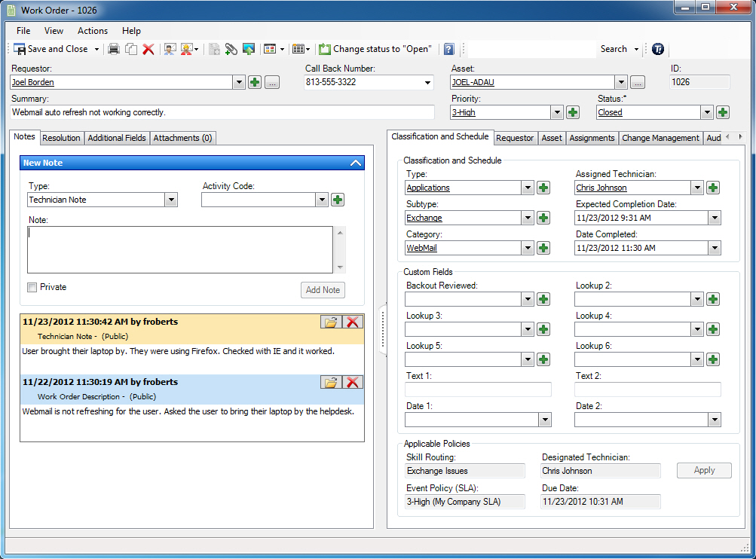Click green plus next to Requestor field
The image size is (756, 559).
point(255,82)
